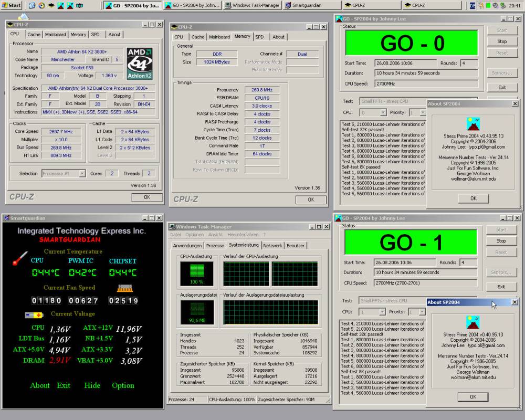
Task: Launch Windows Media Player quick launch icon
Action: click(x=41, y=5)
